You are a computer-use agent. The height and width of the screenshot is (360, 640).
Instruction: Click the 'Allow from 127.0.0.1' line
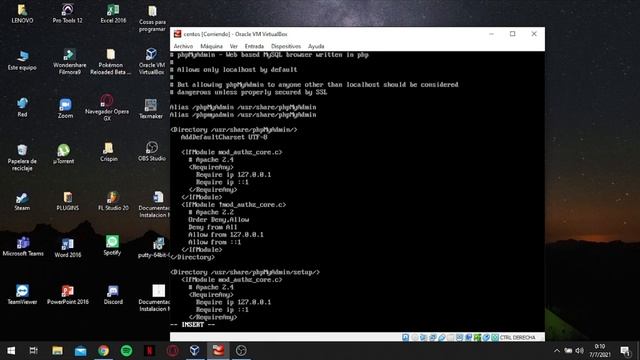point(226,235)
